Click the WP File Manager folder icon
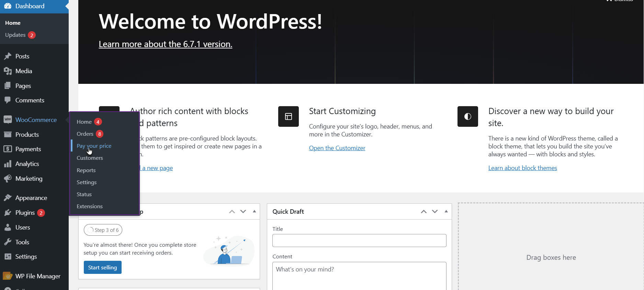The height and width of the screenshot is (290, 644). [8, 276]
